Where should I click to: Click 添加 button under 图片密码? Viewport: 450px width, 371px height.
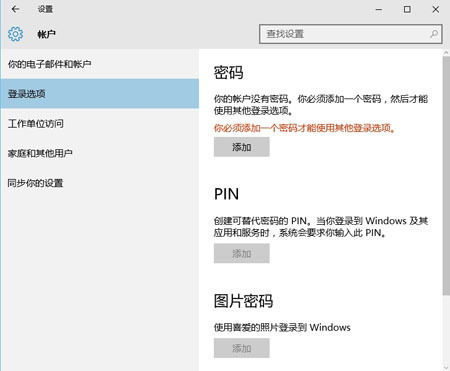242,348
